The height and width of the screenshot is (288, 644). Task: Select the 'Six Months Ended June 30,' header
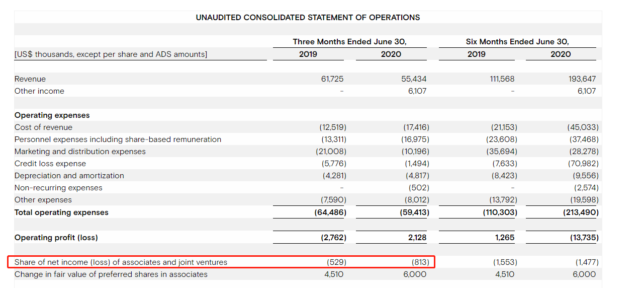pyautogui.click(x=517, y=42)
